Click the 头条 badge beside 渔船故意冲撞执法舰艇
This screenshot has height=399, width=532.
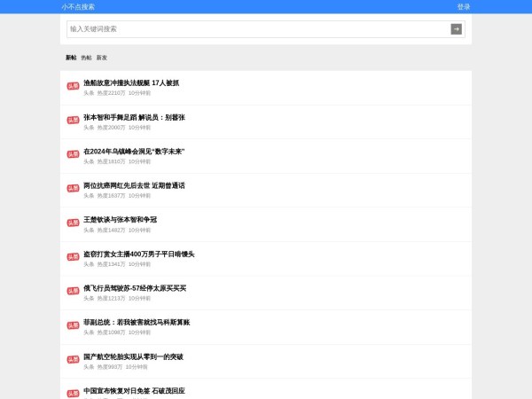point(73,87)
